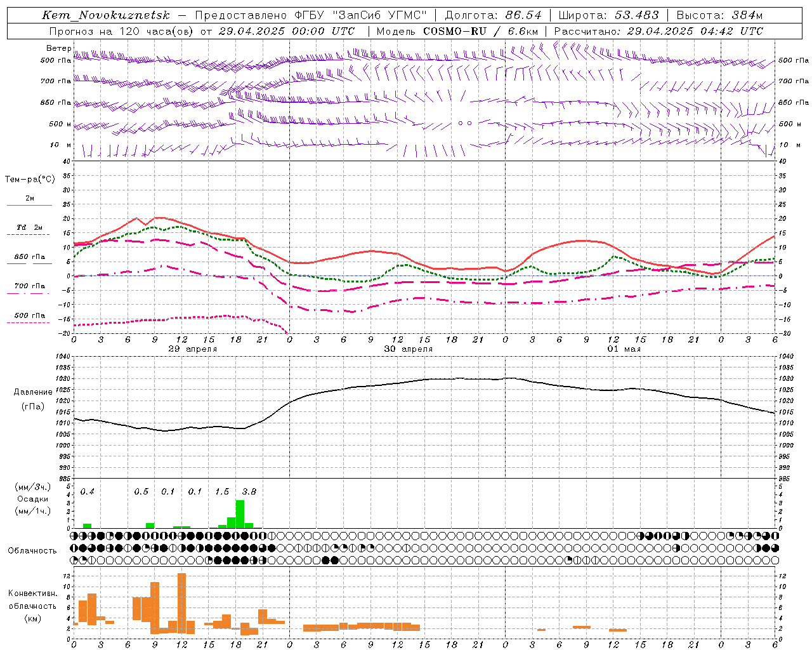Click the '(мм/3ч.)' precipitation unit label
This screenshot has width=812, height=650.
coord(32,487)
